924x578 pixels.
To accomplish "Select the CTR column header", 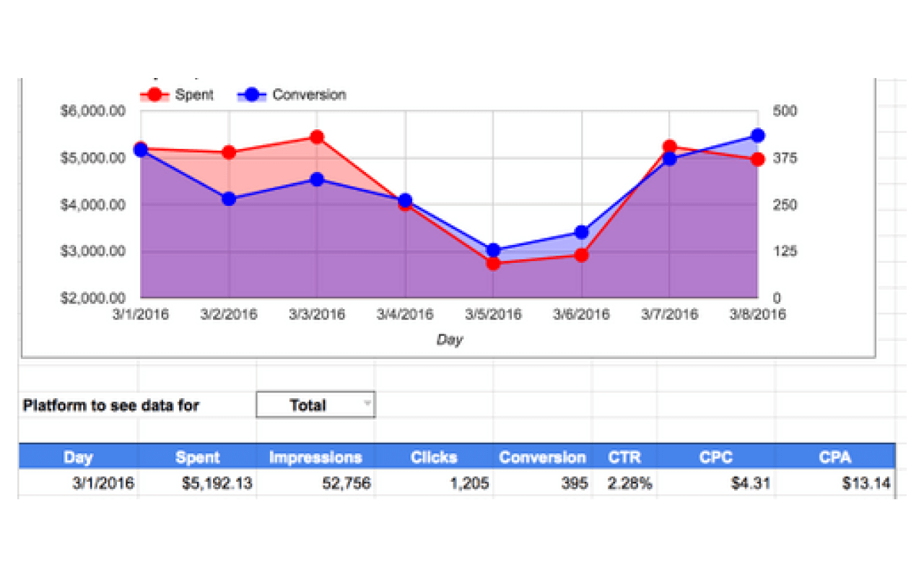I will point(624,457).
